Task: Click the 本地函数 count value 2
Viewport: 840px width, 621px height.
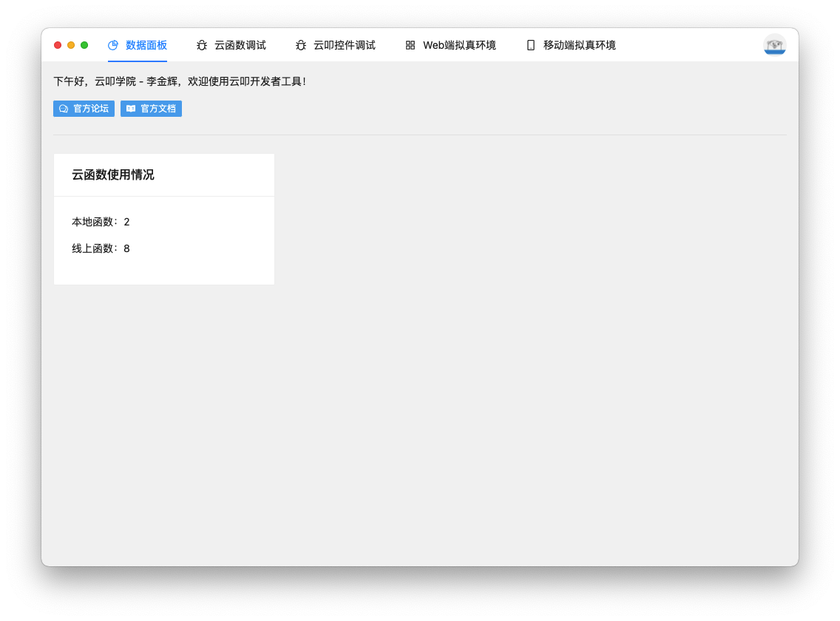Action: pos(126,221)
